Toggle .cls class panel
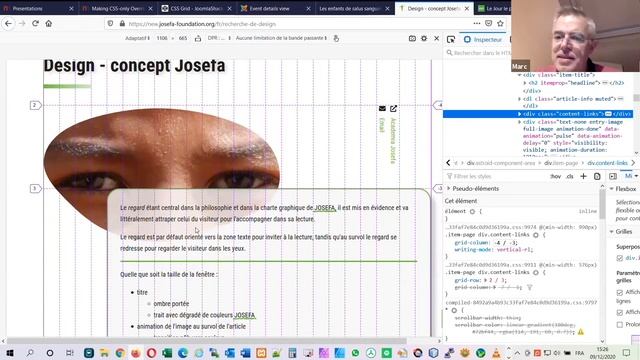This screenshot has width=640, height=360. (570, 176)
